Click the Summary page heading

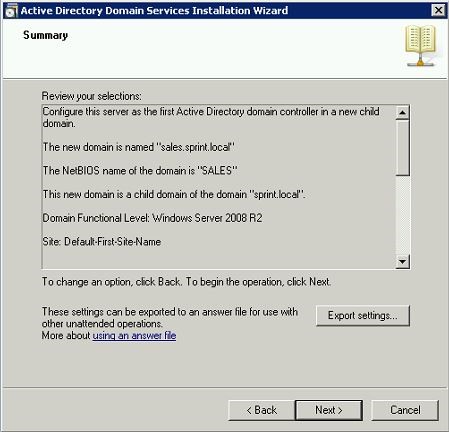coord(46,35)
